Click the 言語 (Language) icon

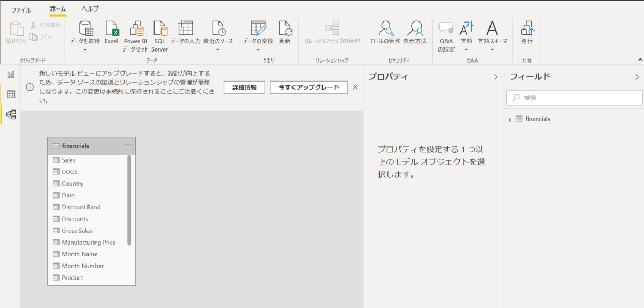pos(466,28)
